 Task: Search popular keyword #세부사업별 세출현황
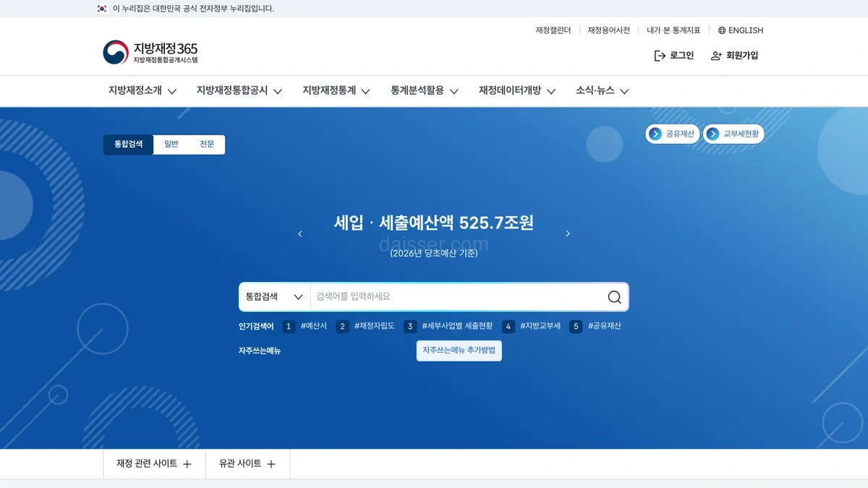click(x=458, y=326)
